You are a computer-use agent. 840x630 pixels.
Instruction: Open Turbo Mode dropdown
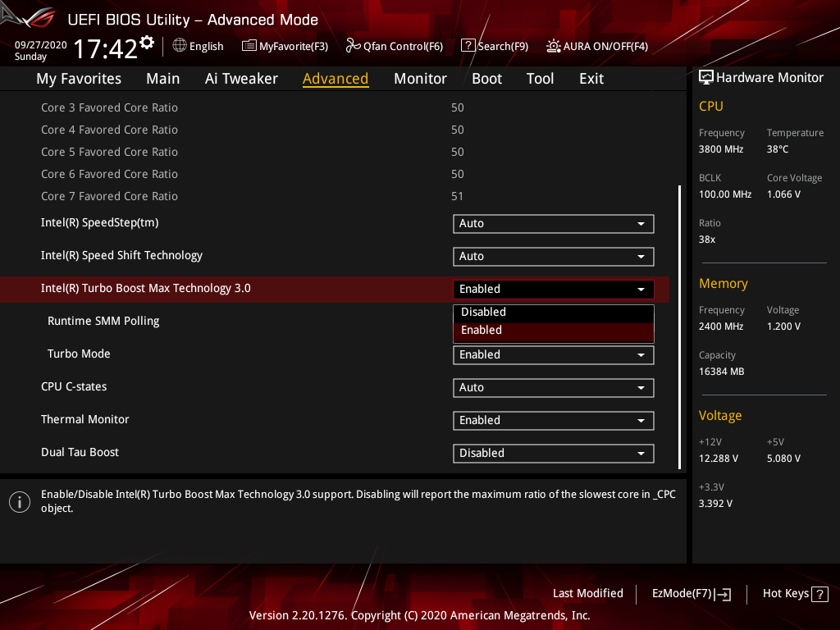point(554,354)
